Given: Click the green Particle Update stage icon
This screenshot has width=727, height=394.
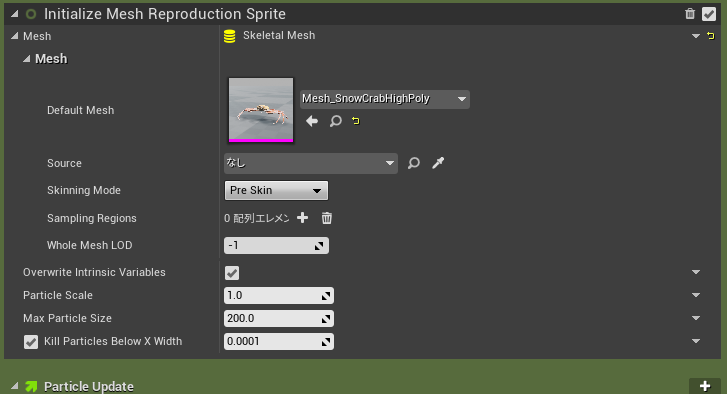Looking at the screenshot, I should point(31,386).
